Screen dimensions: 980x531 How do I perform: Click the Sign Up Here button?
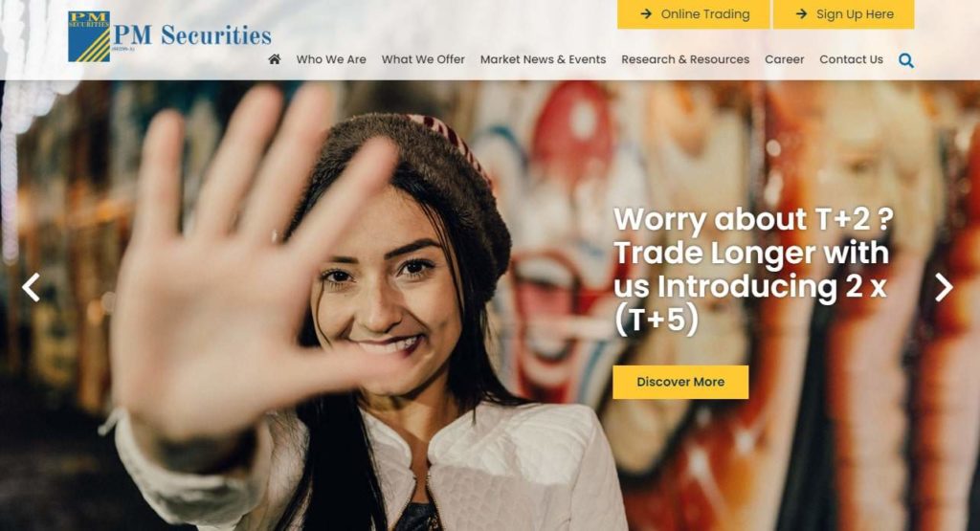(x=844, y=13)
